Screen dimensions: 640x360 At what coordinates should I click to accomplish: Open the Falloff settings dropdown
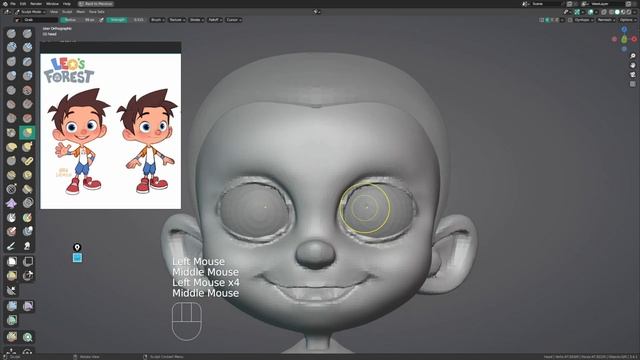pyautogui.click(x=215, y=20)
